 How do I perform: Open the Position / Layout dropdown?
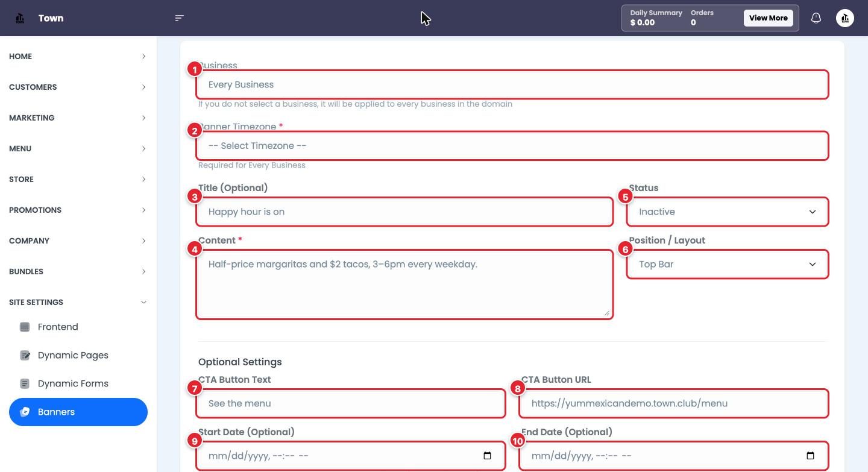tap(728, 264)
